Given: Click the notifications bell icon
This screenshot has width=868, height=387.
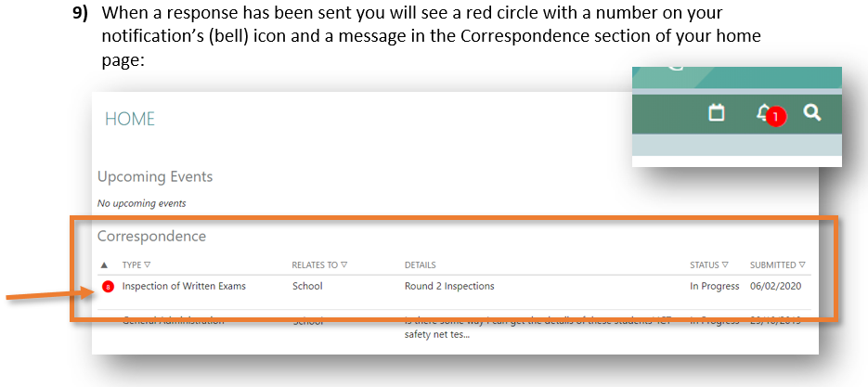Looking at the screenshot, I should point(763,112).
